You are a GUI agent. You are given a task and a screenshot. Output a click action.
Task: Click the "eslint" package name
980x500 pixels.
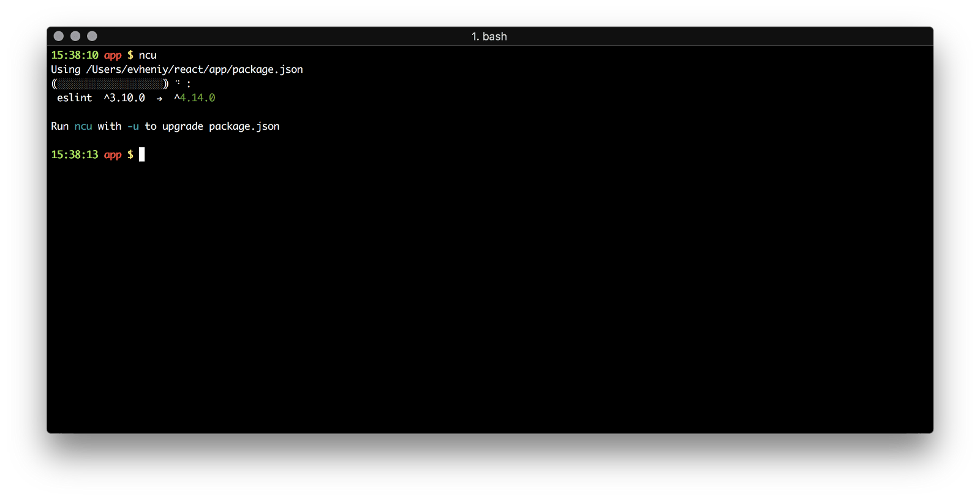click(74, 98)
